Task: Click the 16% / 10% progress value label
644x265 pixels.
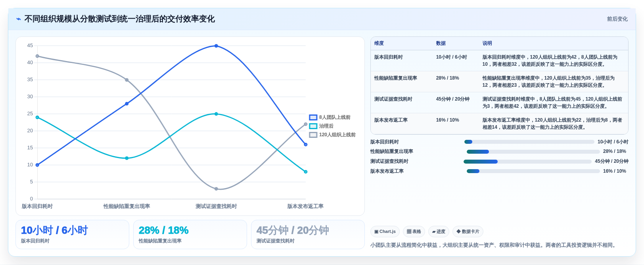Action: [x=615, y=171]
